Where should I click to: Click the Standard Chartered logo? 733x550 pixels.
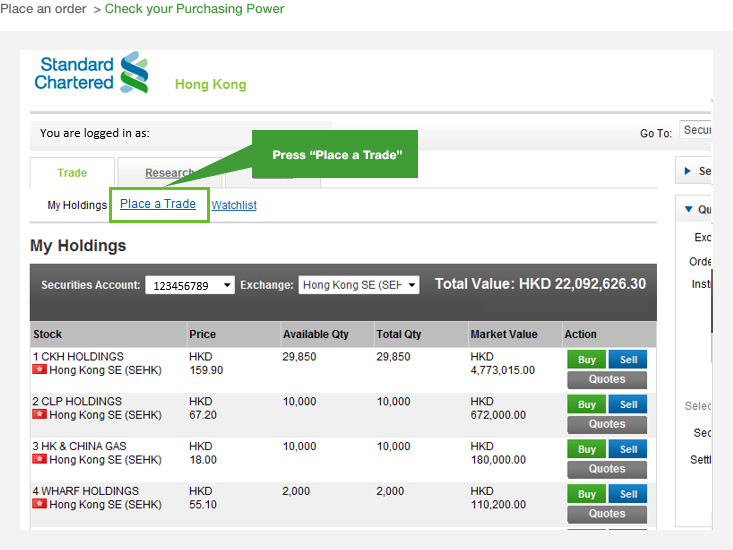tap(92, 73)
